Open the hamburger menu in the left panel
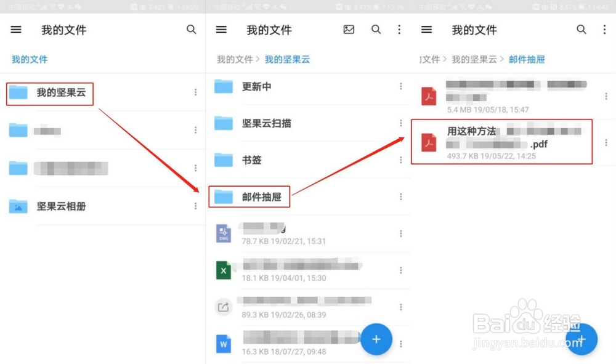Image resolution: width=616 pixels, height=364 pixels. click(16, 29)
